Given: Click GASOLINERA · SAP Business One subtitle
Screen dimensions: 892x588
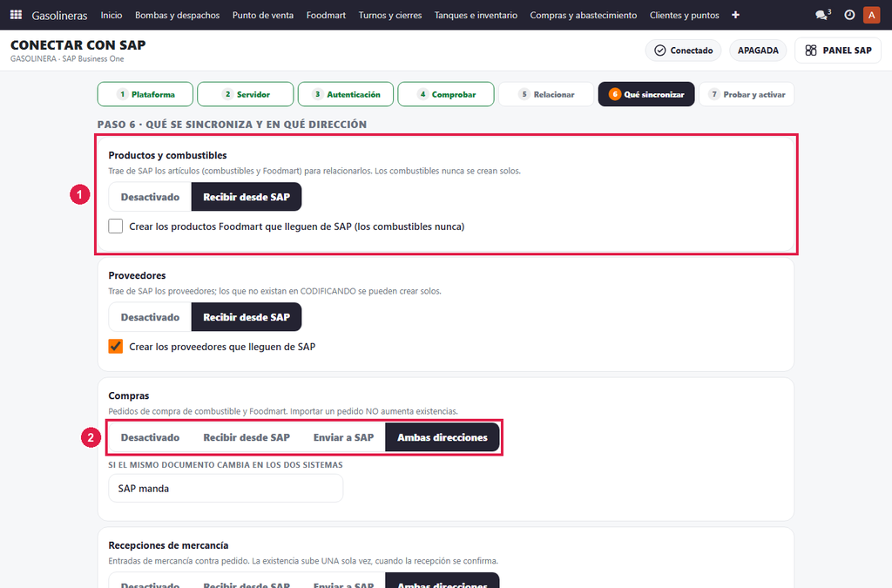Looking at the screenshot, I should coord(67,58).
